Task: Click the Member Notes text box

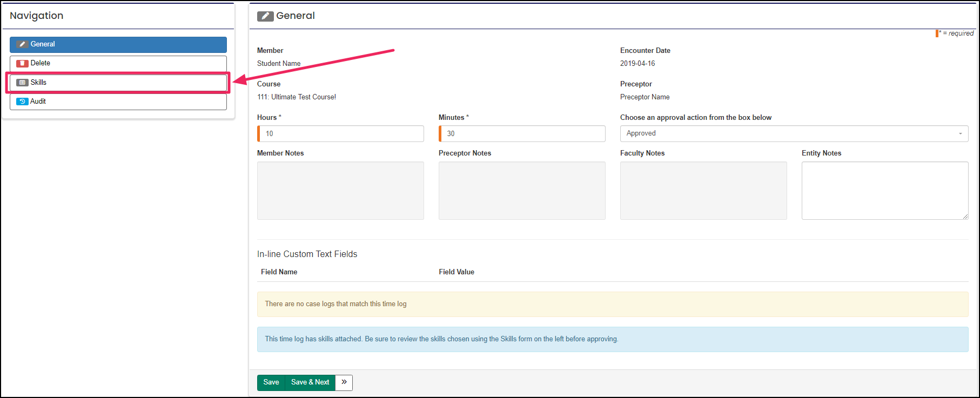Action: click(340, 190)
